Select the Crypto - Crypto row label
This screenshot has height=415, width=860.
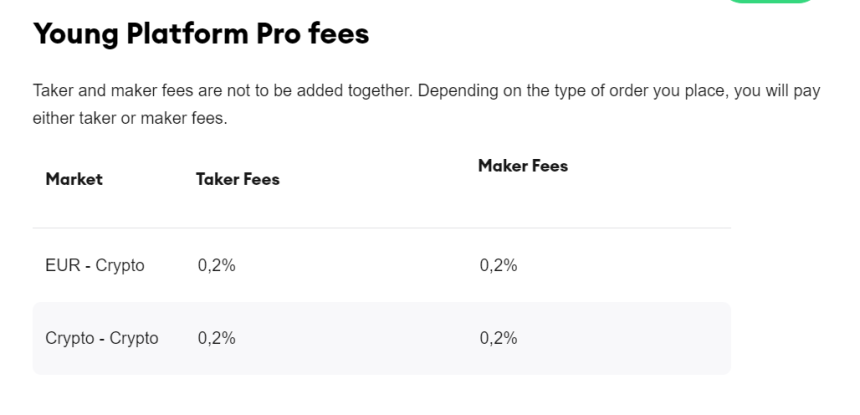[102, 338]
